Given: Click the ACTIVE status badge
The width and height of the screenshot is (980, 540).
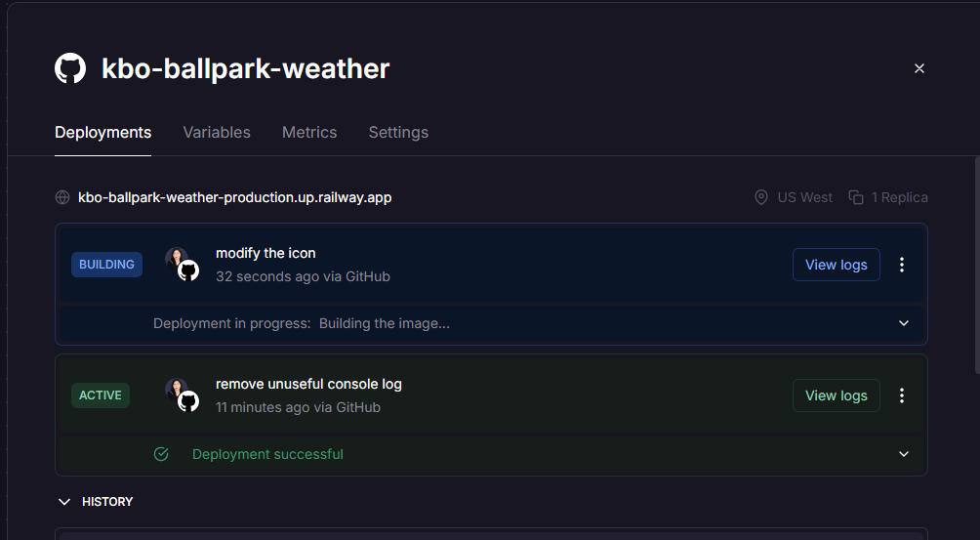Looking at the screenshot, I should click(x=100, y=395).
